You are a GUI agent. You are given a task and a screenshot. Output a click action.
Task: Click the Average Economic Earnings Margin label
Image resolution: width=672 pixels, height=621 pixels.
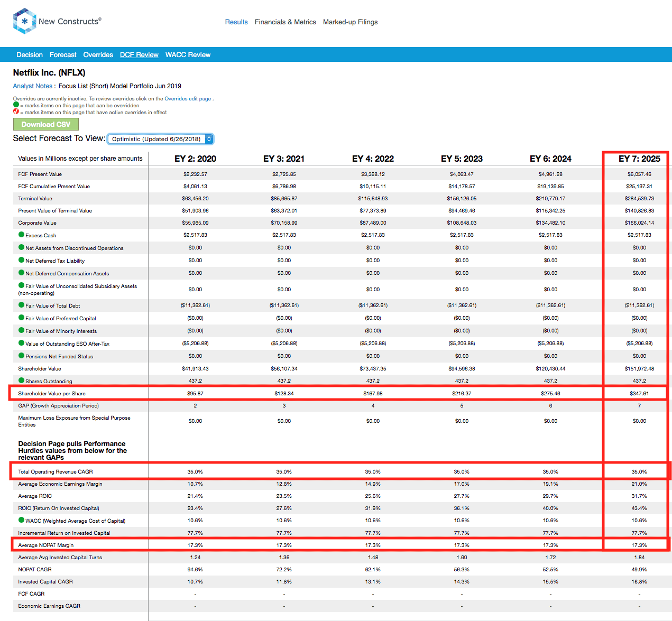(x=60, y=484)
